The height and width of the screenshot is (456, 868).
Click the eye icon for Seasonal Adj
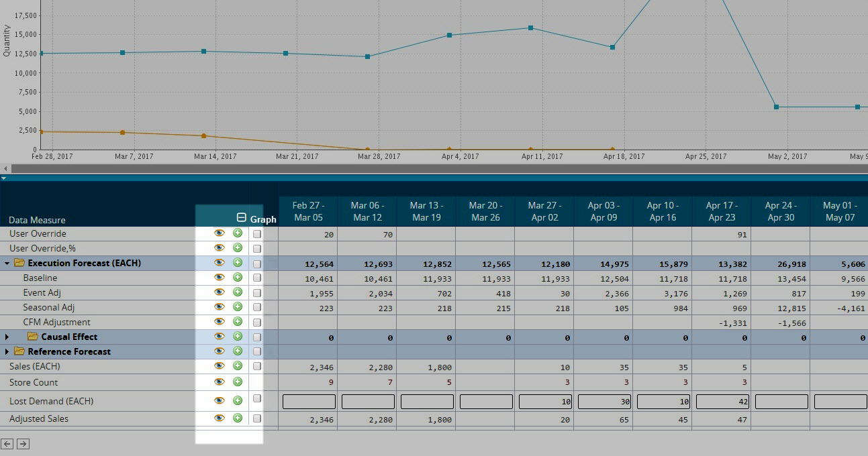pyautogui.click(x=219, y=307)
